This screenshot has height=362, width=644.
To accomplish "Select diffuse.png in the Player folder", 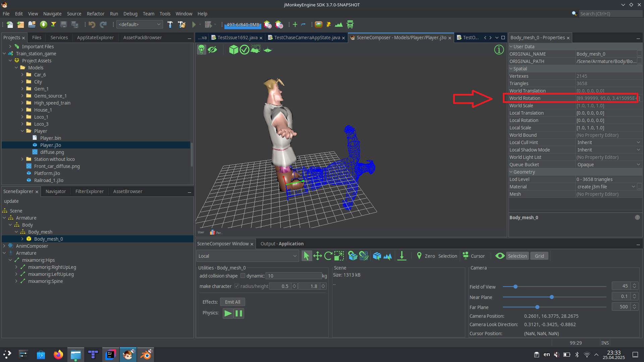I will click(x=52, y=152).
